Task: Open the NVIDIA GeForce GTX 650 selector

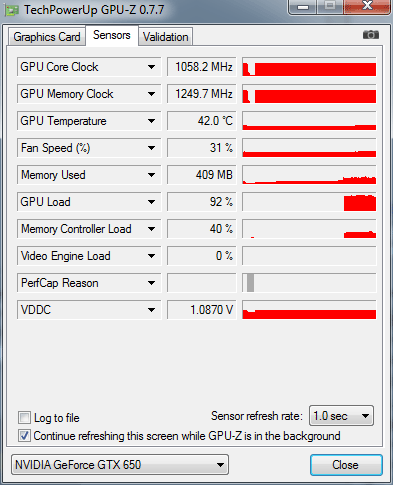Action: (120, 465)
